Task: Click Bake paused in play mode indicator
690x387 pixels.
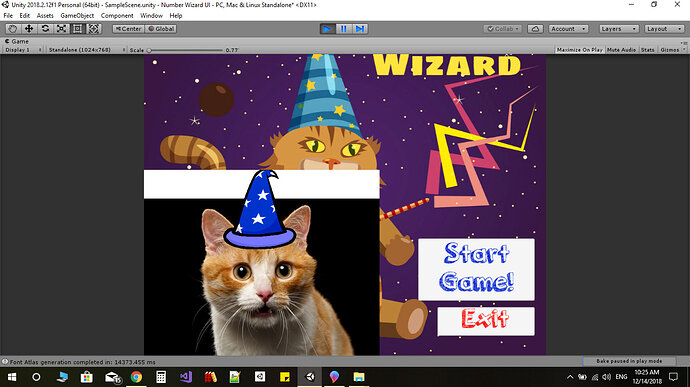Action: tap(629, 361)
